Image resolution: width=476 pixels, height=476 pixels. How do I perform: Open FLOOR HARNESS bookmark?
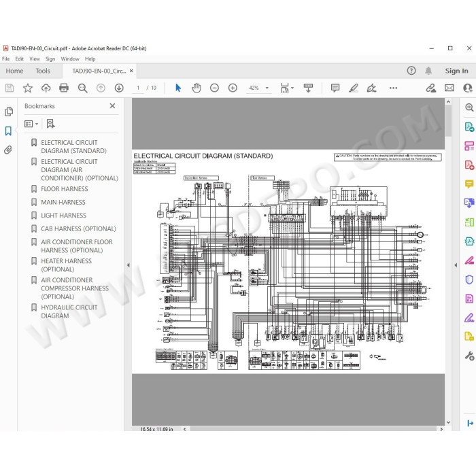pos(65,189)
